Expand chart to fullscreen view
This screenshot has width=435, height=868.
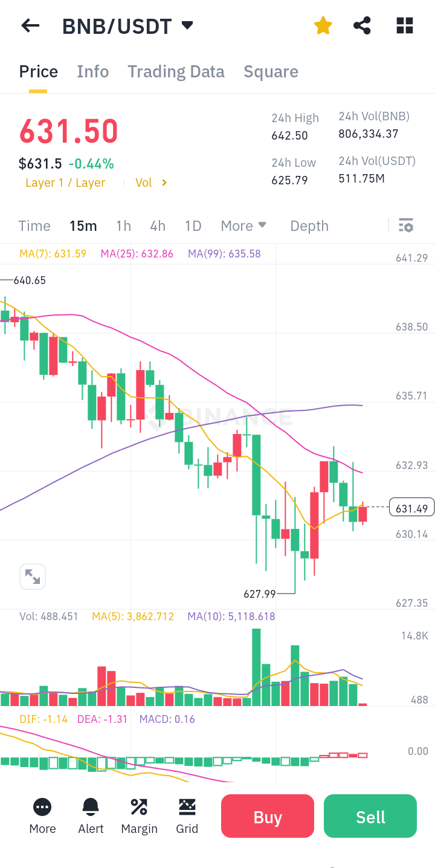click(33, 576)
